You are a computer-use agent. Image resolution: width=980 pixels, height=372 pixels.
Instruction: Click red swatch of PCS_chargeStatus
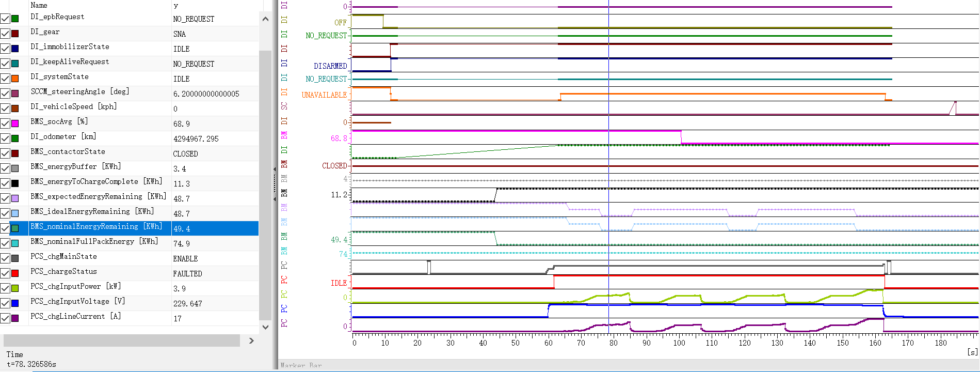pyautogui.click(x=15, y=273)
